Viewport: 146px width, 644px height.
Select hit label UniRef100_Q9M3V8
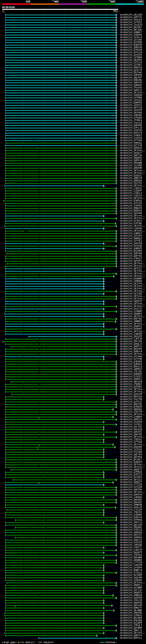(x=131, y=47)
